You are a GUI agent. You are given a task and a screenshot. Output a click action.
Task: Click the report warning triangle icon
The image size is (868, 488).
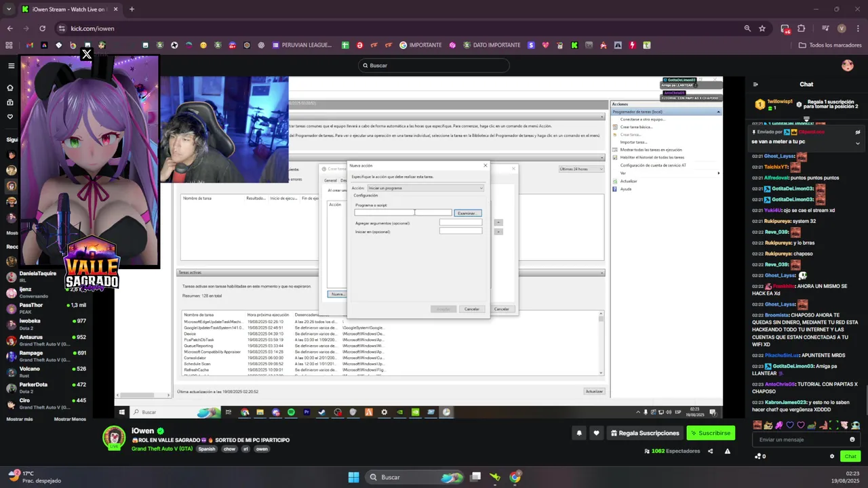(x=728, y=451)
